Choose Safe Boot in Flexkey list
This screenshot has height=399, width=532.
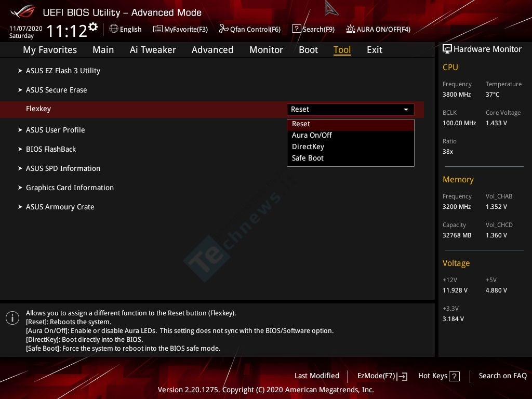(x=351, y=158)
